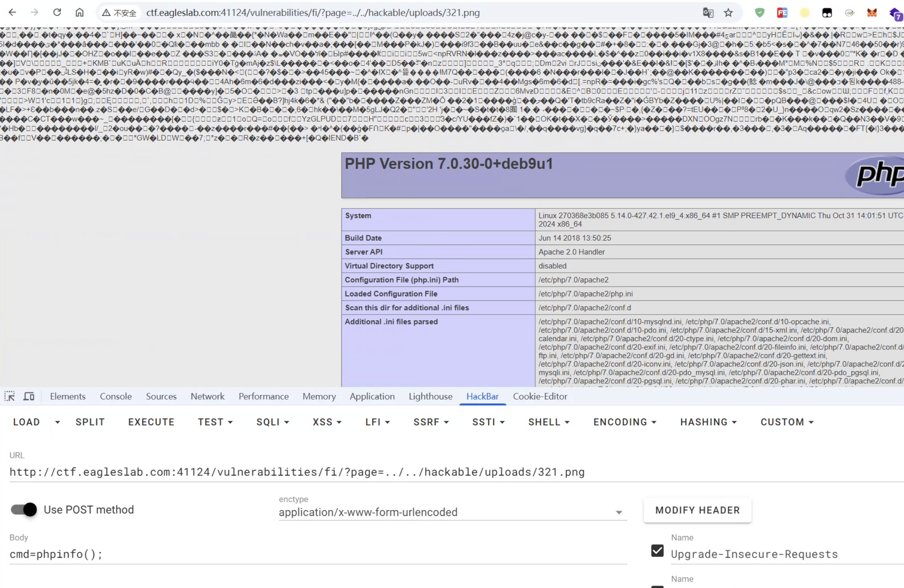Expand the ENCODING menu in HackBar
Screen dimensions: 904x588
click(x=625, y=422)
